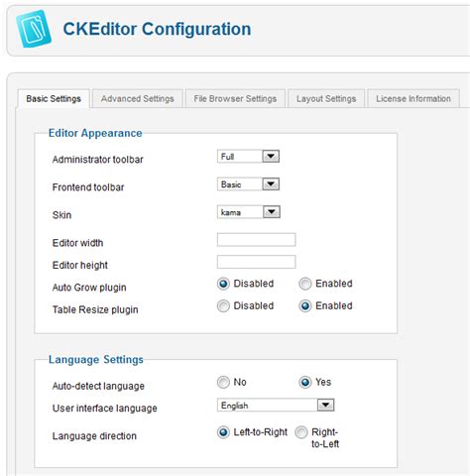This screenshot has height=476, width=470.
Task: Open the File Browser Settings tab
Action: coord(235,99)
